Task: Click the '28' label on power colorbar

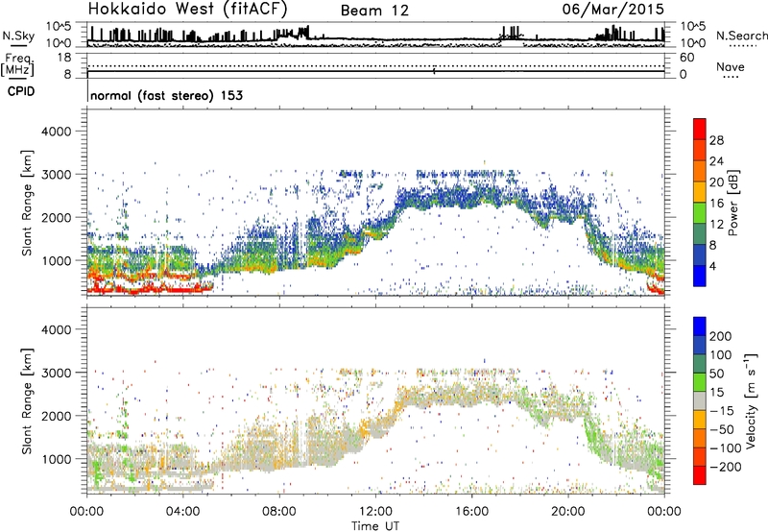Action: (x=716, y=140)
